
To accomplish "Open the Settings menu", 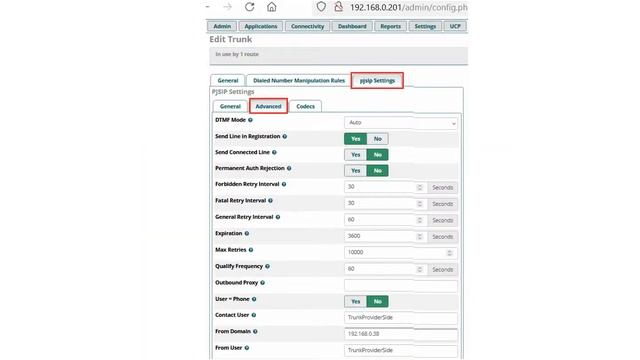I will point(425,26).
